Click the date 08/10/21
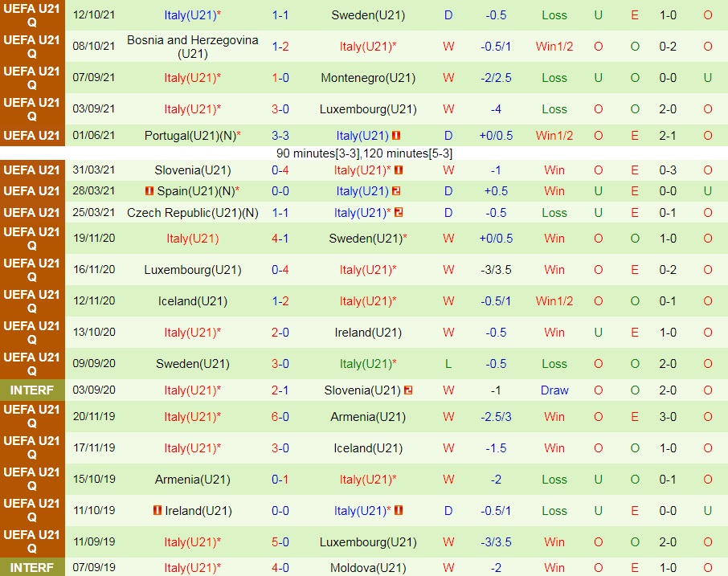This screenshot has height=576, width=728. 94,46
